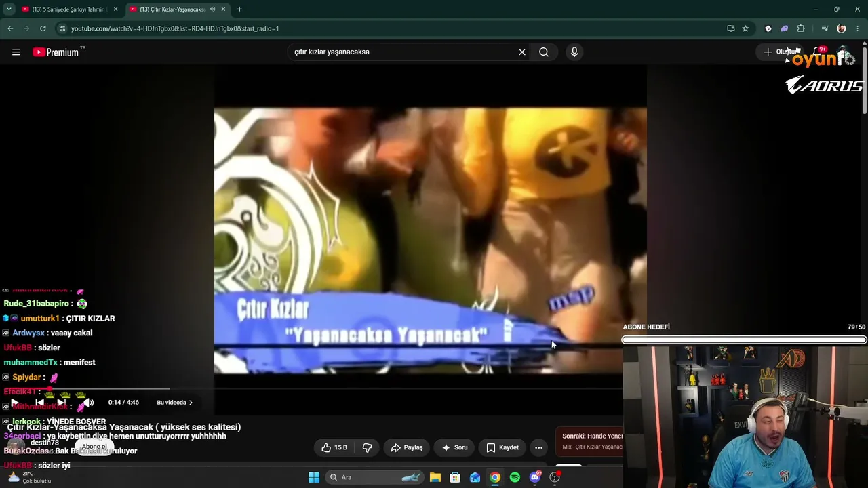Play the video
The height and width of the screenshot is (488, 868).
(14, 403)
